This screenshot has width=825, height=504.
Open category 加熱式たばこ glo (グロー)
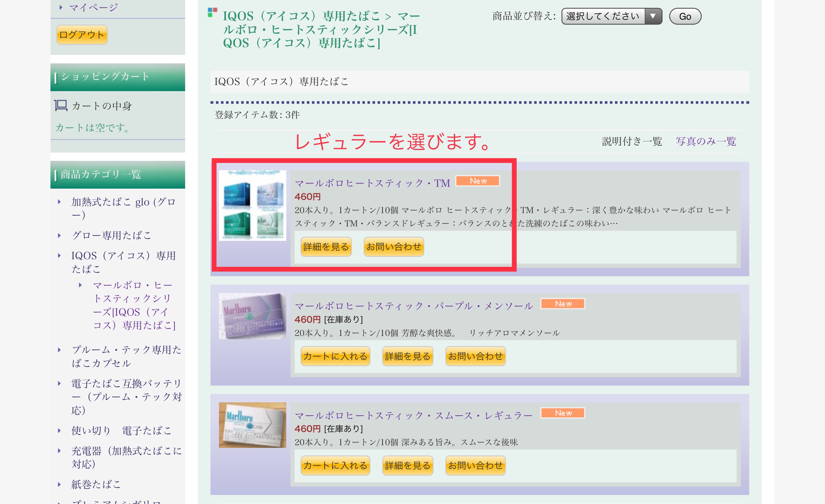pos(123,208)
